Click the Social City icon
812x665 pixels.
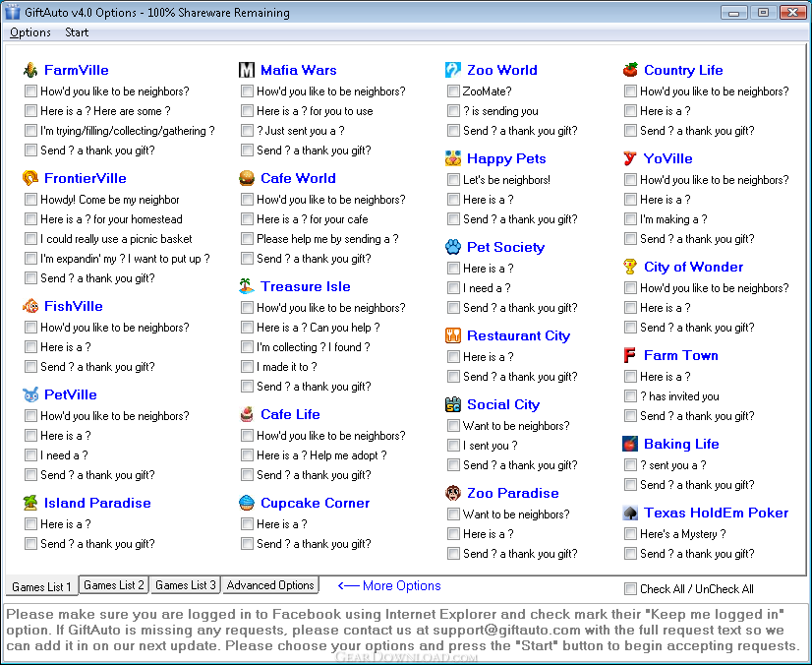point(453,404)
